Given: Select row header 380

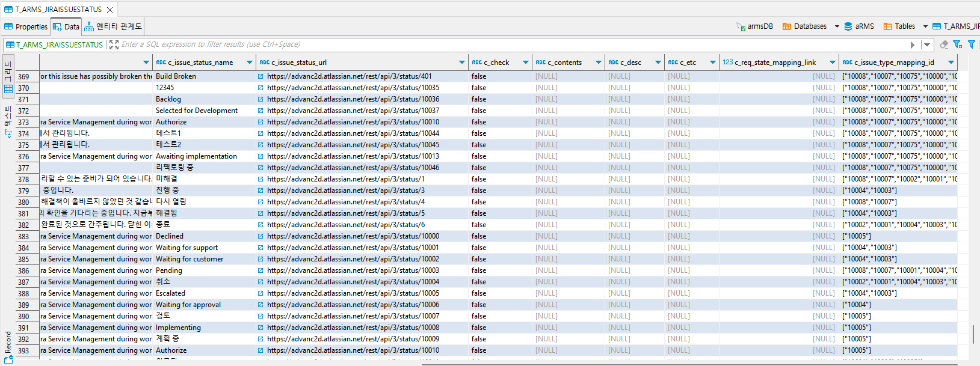Looking at the screenshot, I should click(x=24, y=203).
